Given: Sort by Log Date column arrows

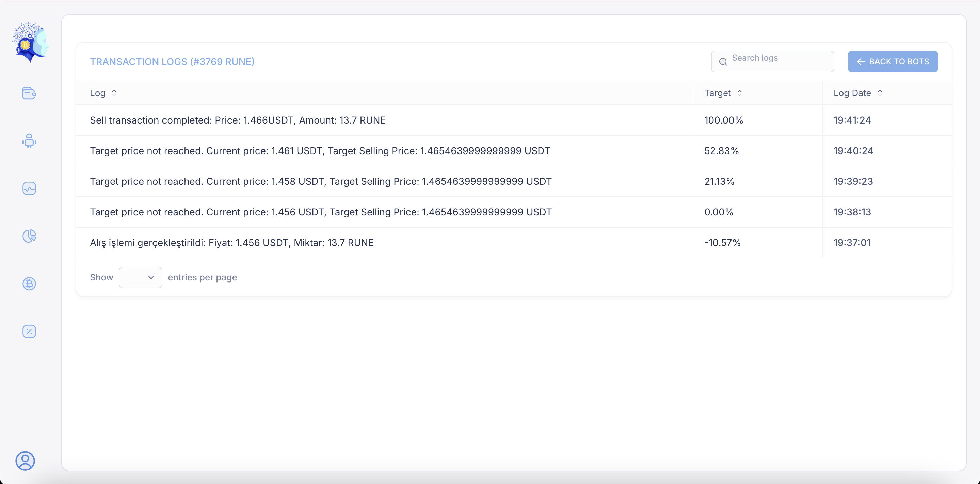Looking at the screenshot, I should (880, 93).
